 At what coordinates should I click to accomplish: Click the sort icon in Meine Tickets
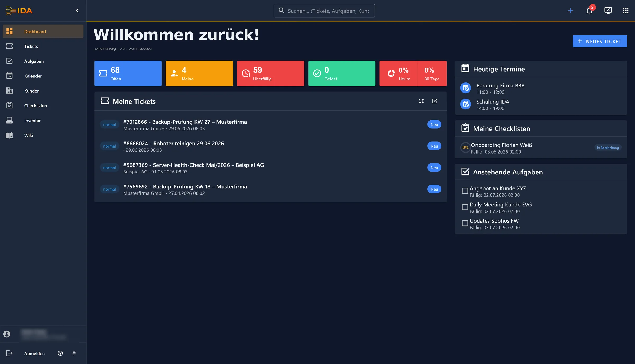(x=421, y=101)
